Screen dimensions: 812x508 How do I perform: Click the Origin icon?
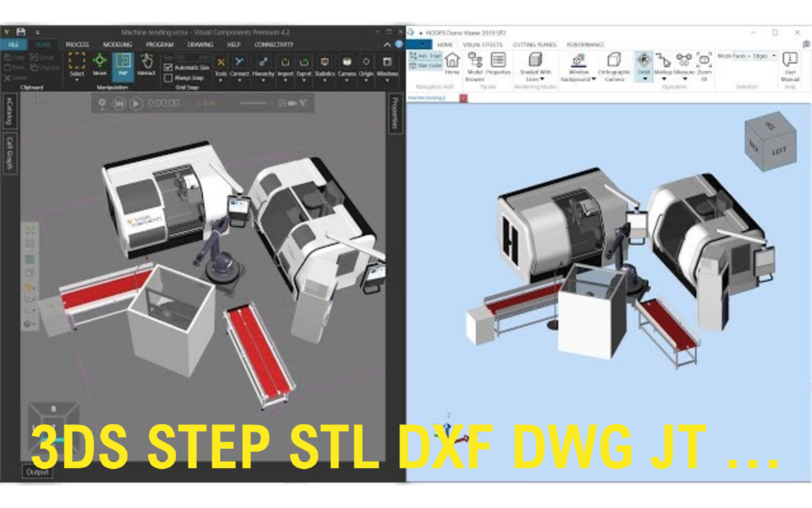tap(366, 62)
